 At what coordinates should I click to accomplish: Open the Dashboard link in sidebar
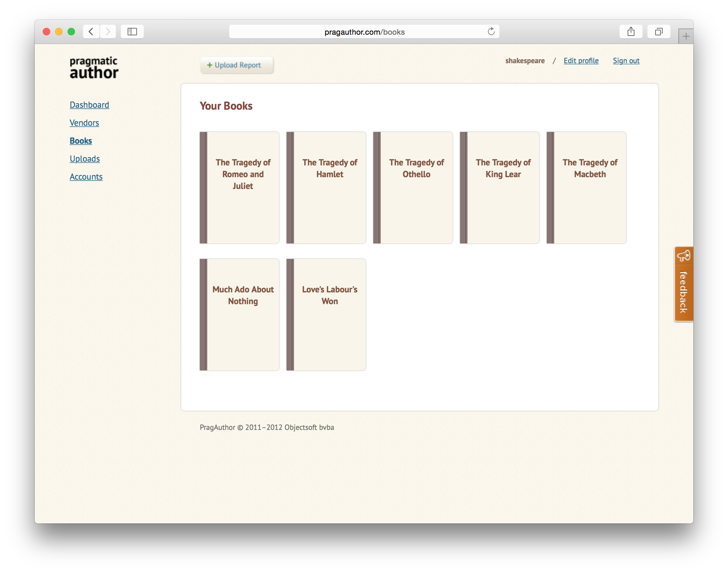(x=89, y=105)
